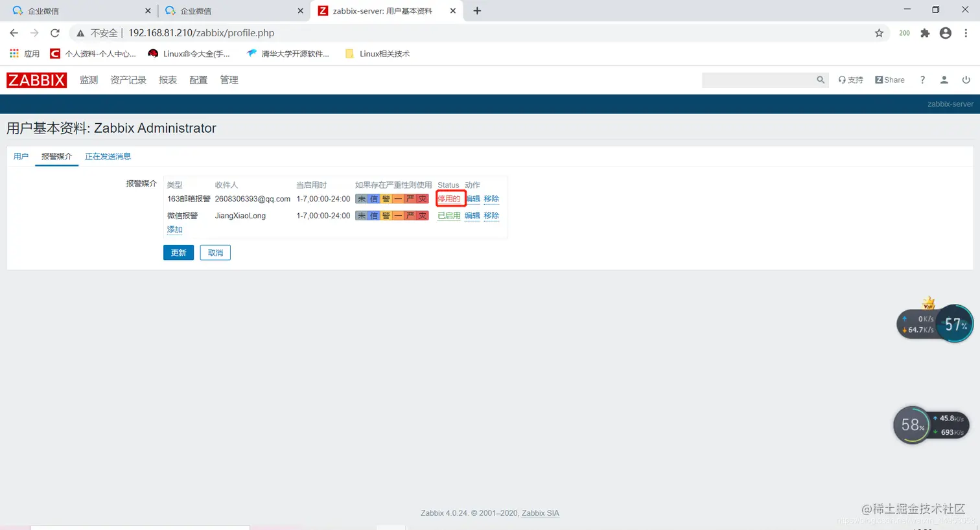Open the Linux相关技术 bookmark folder
This screenshot has width=980, height=530.
[378, 54]
